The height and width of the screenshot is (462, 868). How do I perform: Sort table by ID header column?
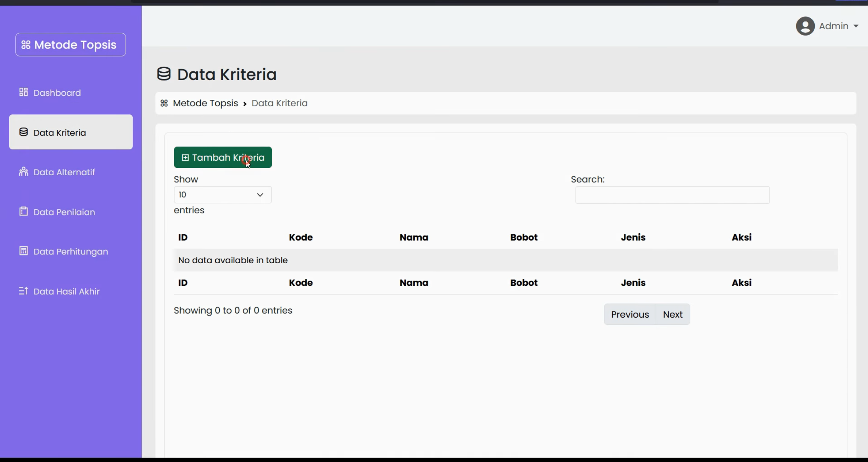point(183,237)
